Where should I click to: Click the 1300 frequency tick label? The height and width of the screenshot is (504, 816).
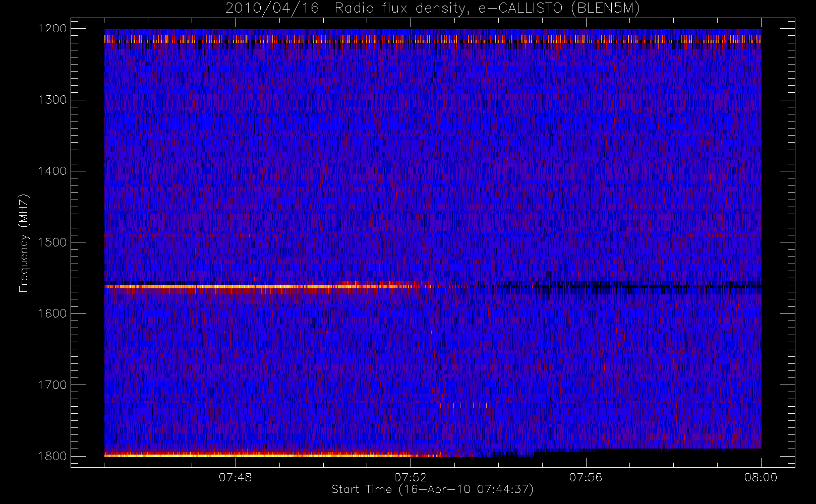coord(52,100)
